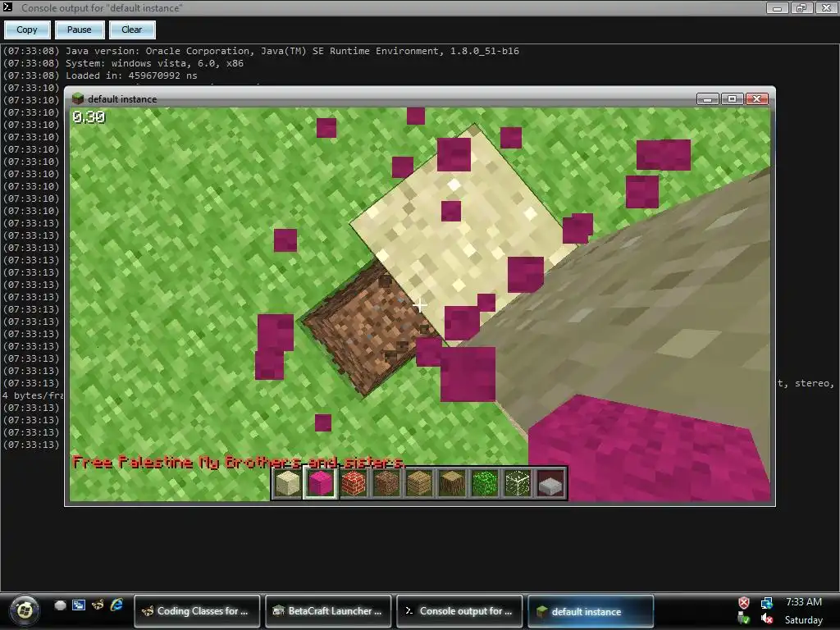Select the dirt block hotbar slot
The image size is (840, 630).
[386, 483]
